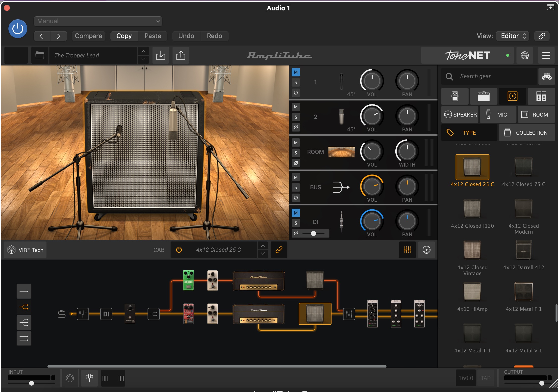Solo the DI channel
559x392 pixels.
296,223
